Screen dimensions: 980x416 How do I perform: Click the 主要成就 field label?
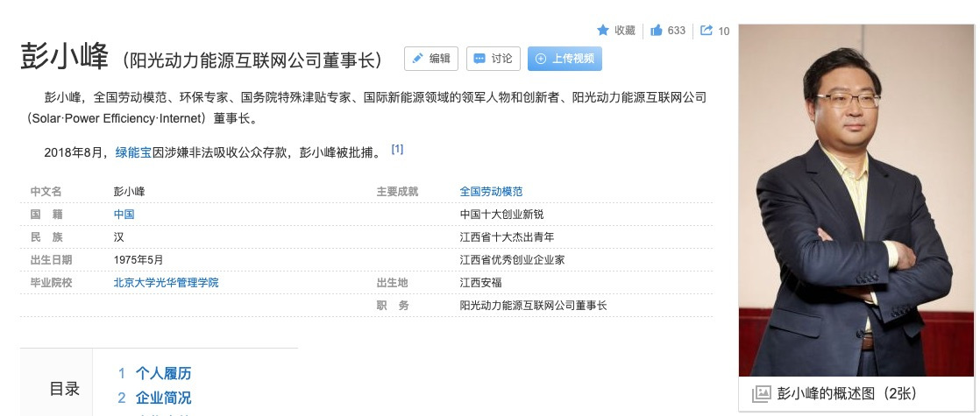coord(397,192)
